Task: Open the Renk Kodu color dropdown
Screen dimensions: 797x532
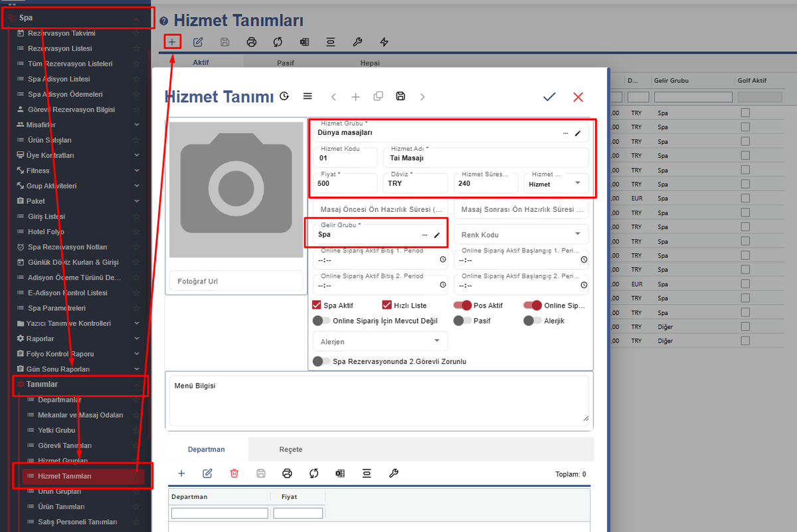Action: pos(521,234)
